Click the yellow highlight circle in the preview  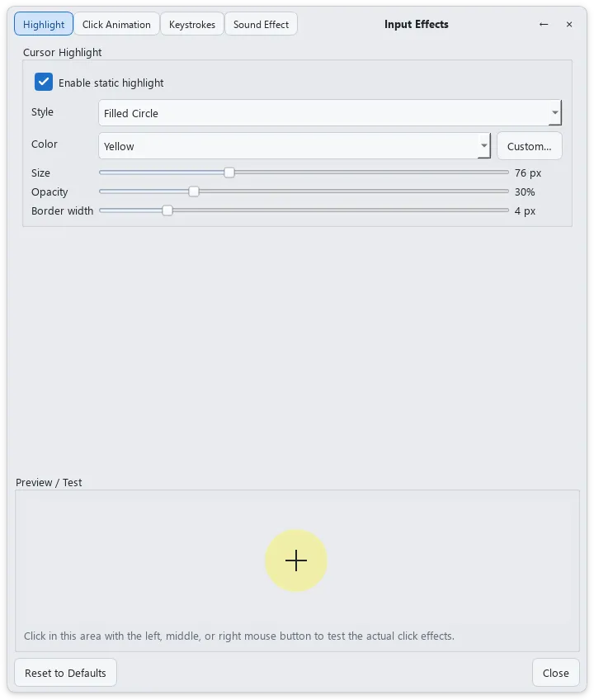pyautogui.click(x=296, y=560)
